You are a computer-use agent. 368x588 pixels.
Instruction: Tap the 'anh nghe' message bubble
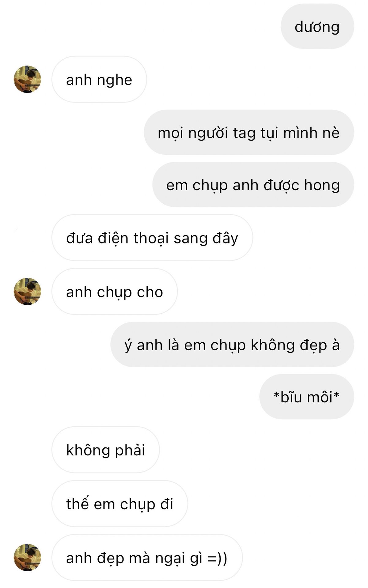tap(99, 79)
